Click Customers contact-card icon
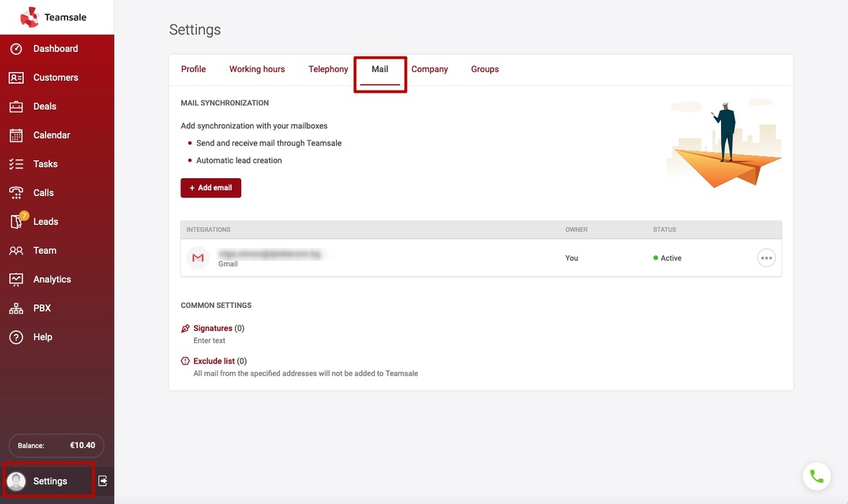The height and width of the screenshot is (504, 848). [x=16, y=78]
